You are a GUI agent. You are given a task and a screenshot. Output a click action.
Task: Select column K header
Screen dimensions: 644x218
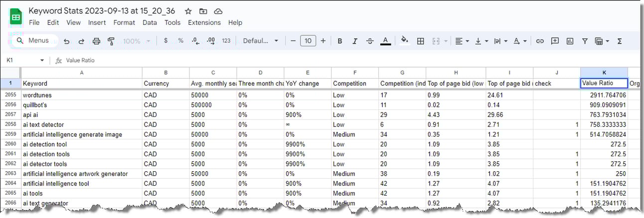[x=604, y=72]
